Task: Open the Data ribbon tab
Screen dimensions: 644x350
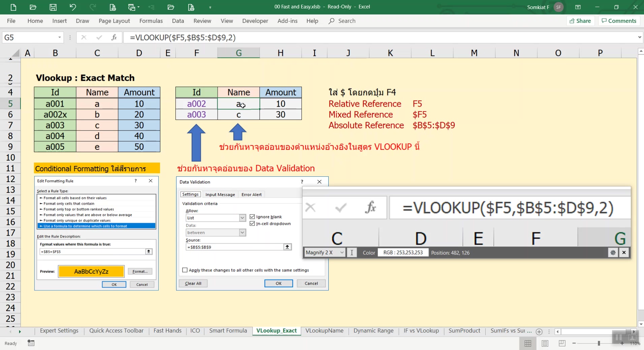Action: (178, 21)
